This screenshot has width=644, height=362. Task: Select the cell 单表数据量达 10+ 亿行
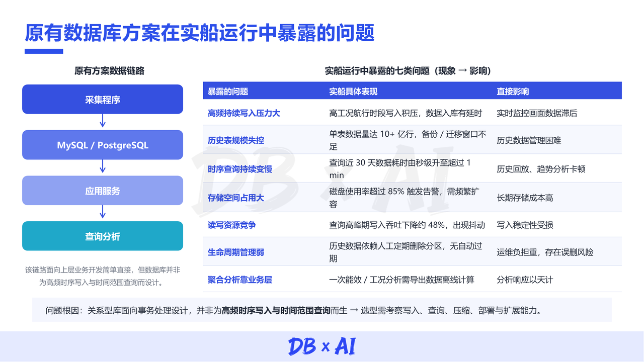(408, 140)
